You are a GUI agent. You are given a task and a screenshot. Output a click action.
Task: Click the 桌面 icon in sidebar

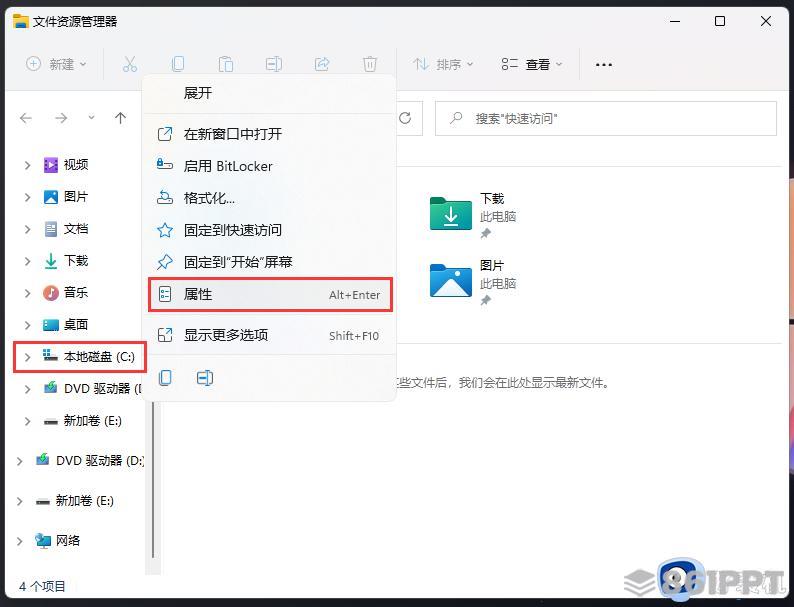coord(51,325)
